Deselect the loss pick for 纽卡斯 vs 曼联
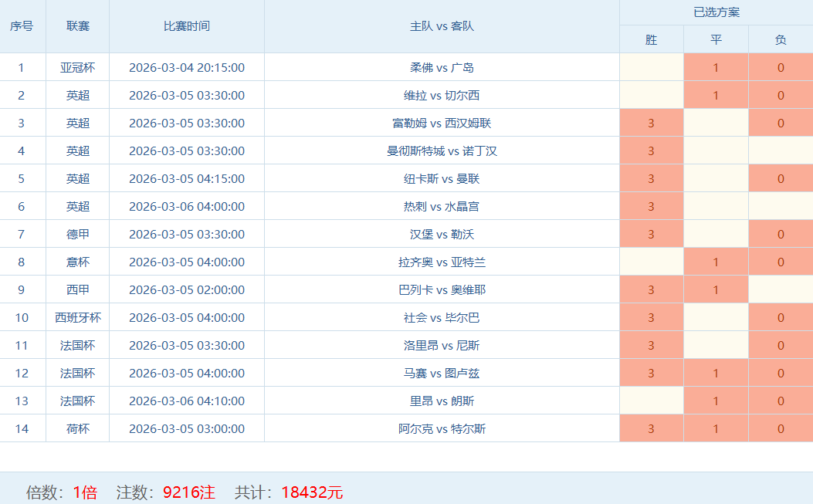This screenshot has height=504, width=813. (781, 178)
